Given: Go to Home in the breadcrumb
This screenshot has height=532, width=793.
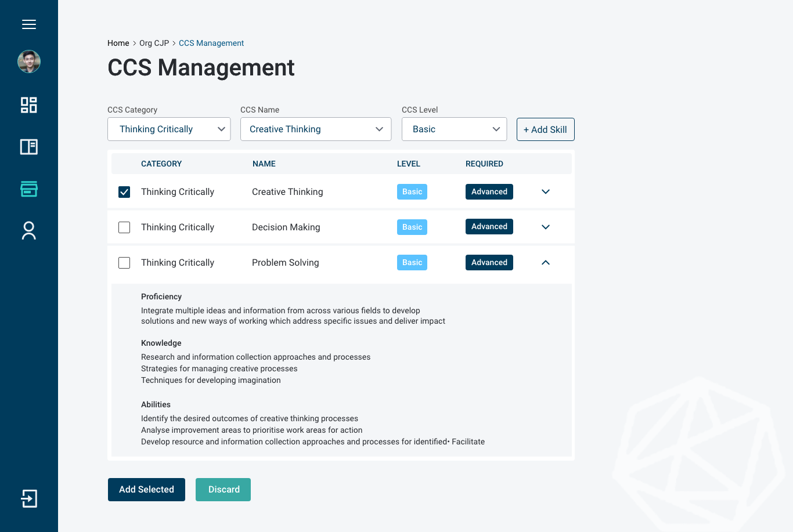Looking at the screenshot, I should click(118, 44).
